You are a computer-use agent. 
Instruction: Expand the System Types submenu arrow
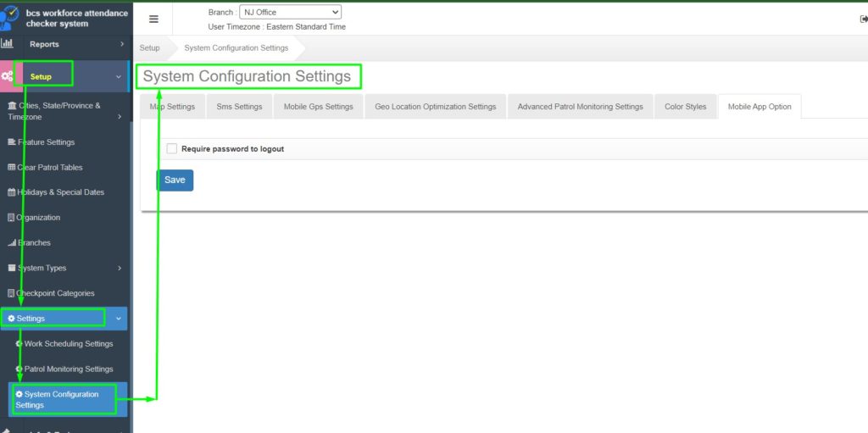point(120,269)
